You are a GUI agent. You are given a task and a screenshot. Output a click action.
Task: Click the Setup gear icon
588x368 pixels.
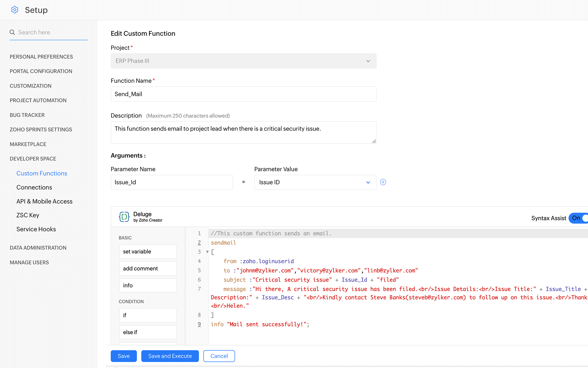[x=15, y=10]
